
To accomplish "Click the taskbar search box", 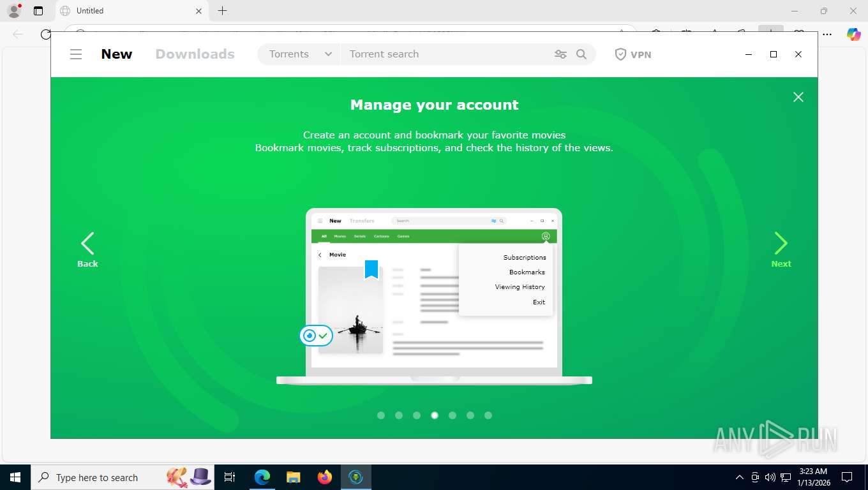I will tap(124, 477).
